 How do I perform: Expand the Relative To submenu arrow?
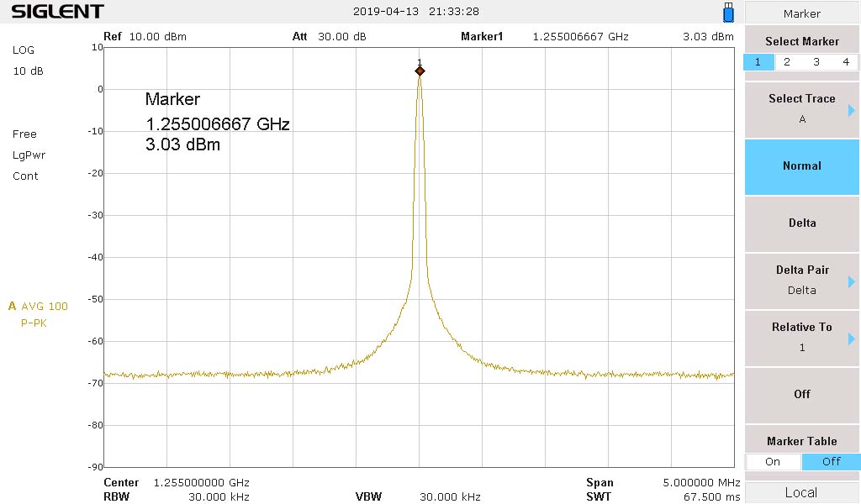coord(851,339)
